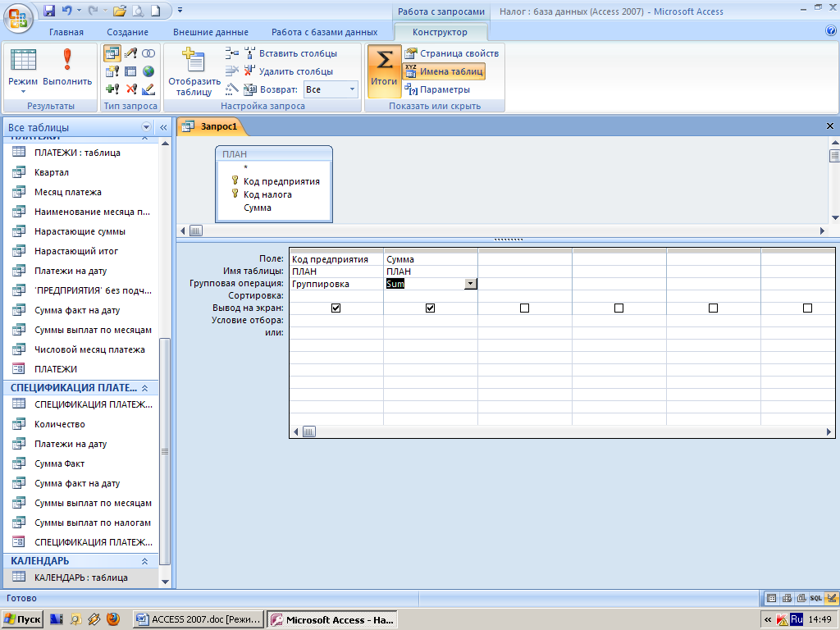Click the Print Preview icon in quick access
The height and width of the screenshot is (630, 840).
(138, 10)
